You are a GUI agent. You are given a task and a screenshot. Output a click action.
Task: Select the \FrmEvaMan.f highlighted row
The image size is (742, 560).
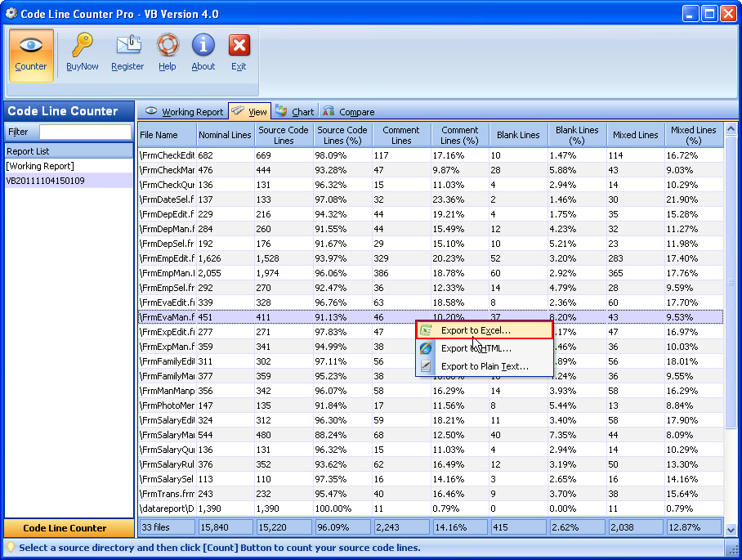(431, 317)
